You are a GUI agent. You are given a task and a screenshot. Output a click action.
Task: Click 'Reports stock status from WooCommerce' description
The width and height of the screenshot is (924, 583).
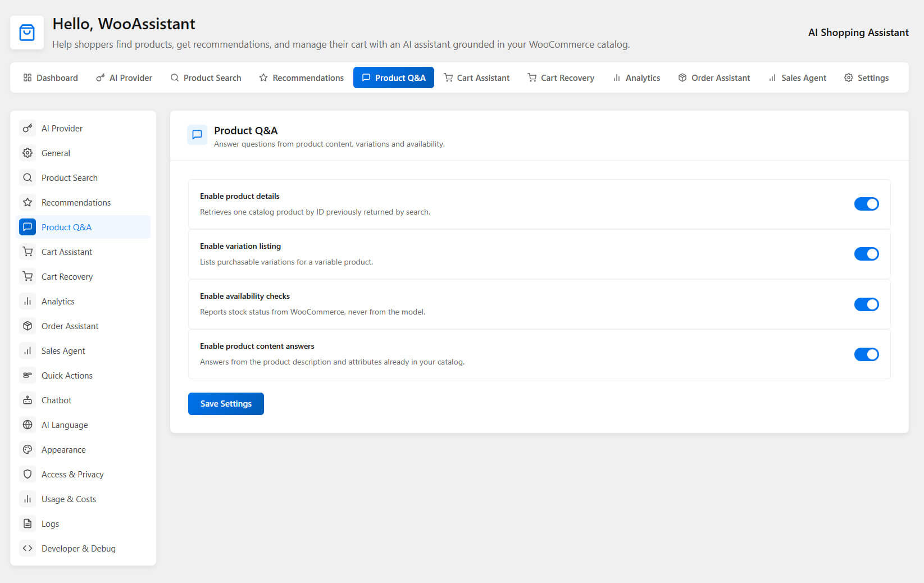pyautogui.click(x=312, y=312)
